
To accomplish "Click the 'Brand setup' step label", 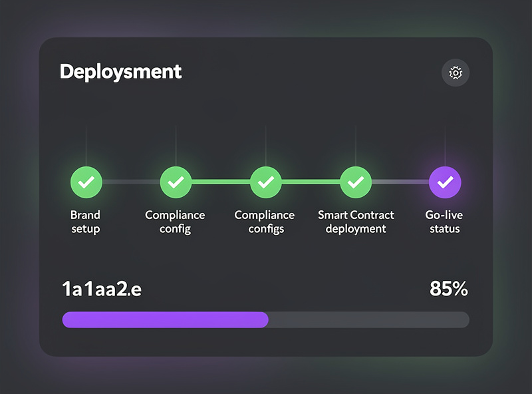I will coord(86,222).
